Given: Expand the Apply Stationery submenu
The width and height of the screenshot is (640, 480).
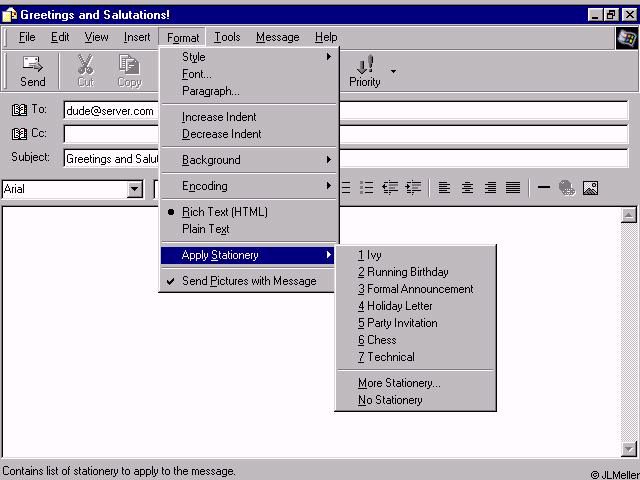Looking at the screenshot, I should (x=247, y=255).
